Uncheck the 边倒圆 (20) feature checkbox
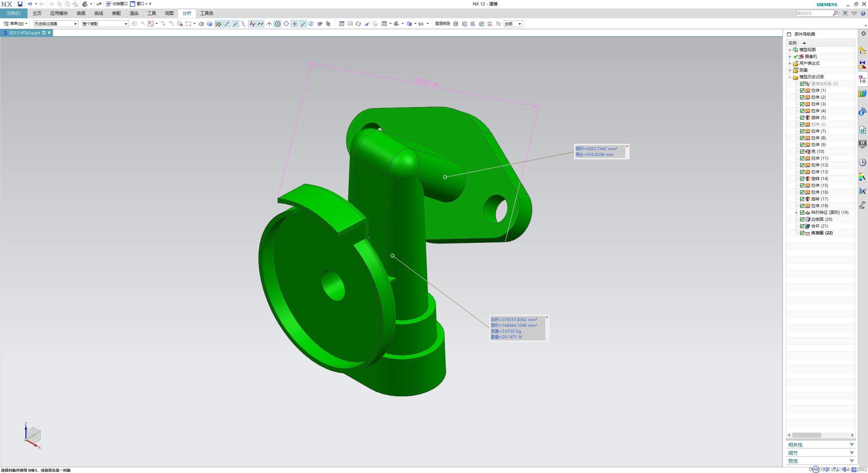 coord(802,219)
